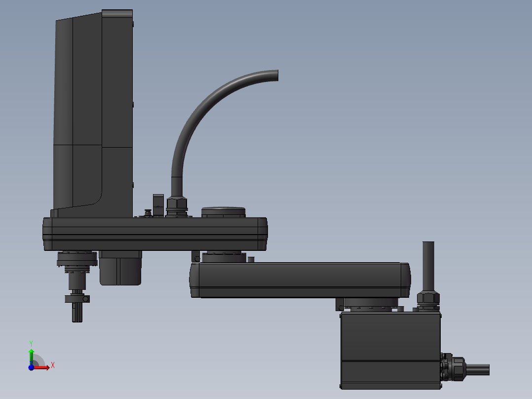Select the horizontal cable exiting the base connector
This screenshot has height=399, width=532.
478,369
